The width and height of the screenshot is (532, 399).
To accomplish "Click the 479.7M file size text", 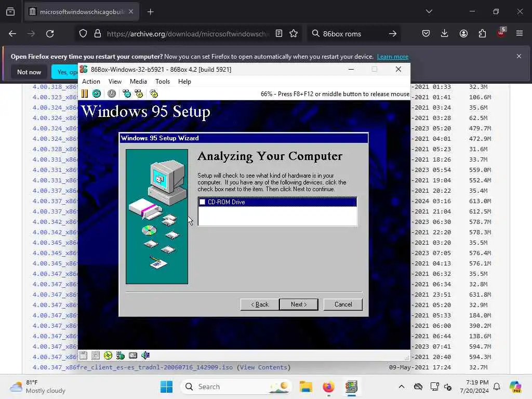I will [480, 128].
